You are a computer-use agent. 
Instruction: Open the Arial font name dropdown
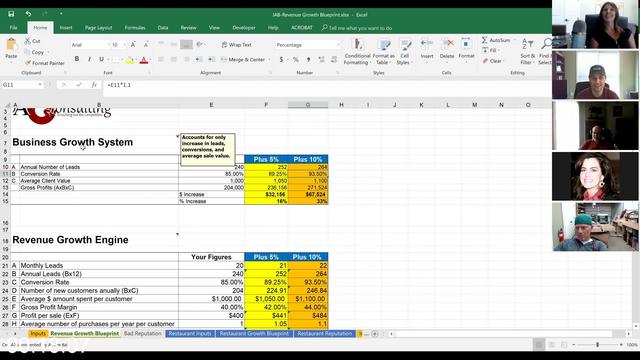(x=109, y=45)
